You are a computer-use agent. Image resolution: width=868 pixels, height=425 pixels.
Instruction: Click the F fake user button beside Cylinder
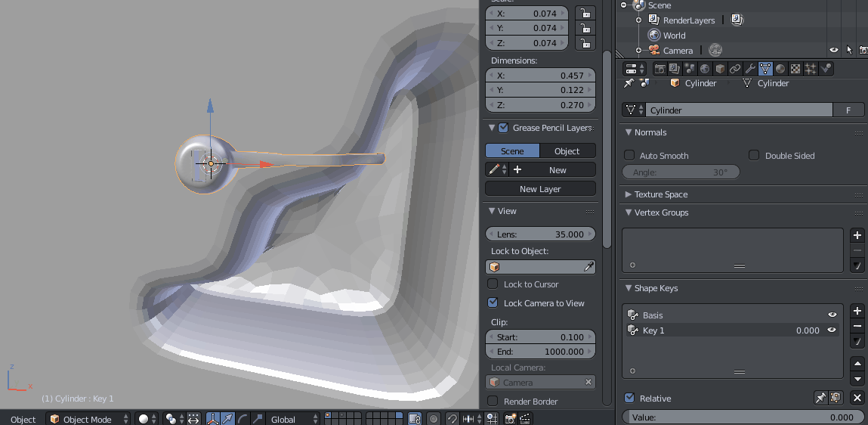click(848, 110)
